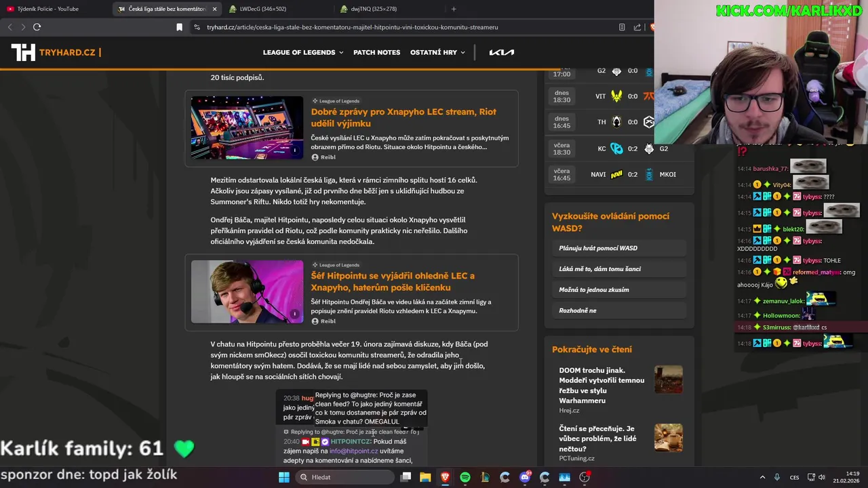The height and width of the screenshot is (488, 868).
Task: Open the reader mode icon in address bar
Action: pos(622,27)
